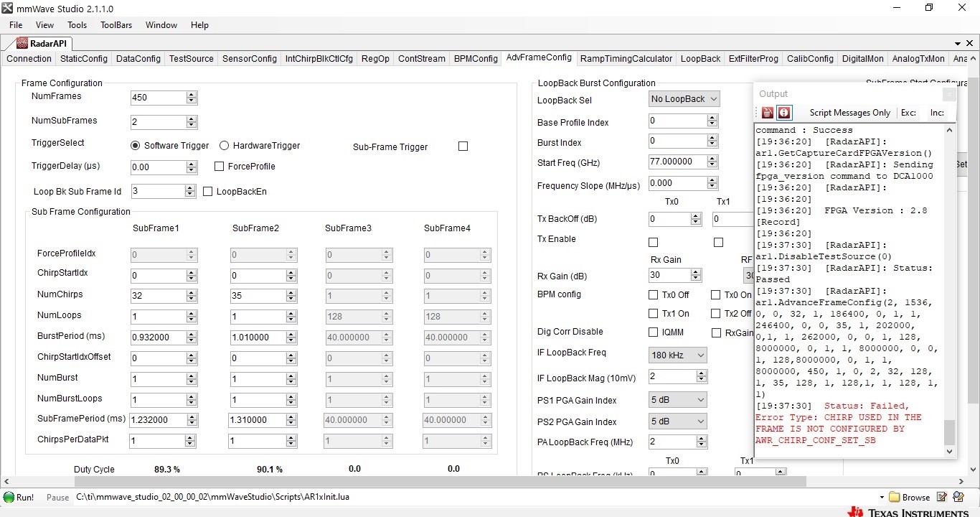Screen dimensions: 980x517
Task: Click the Run! script button
Action: [19, 497]
